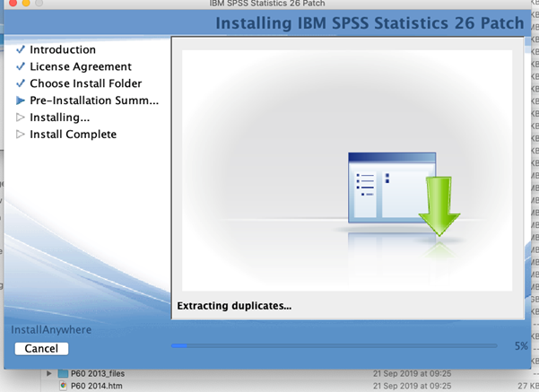Click the P60 2013_files modified date
Screen dimensions: 539x392
(413, 373)
